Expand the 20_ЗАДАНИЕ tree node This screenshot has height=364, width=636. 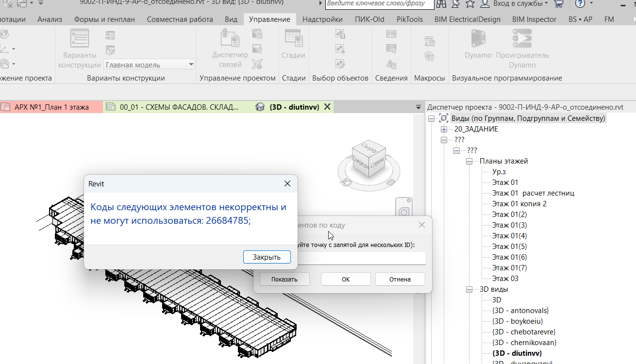444,130
